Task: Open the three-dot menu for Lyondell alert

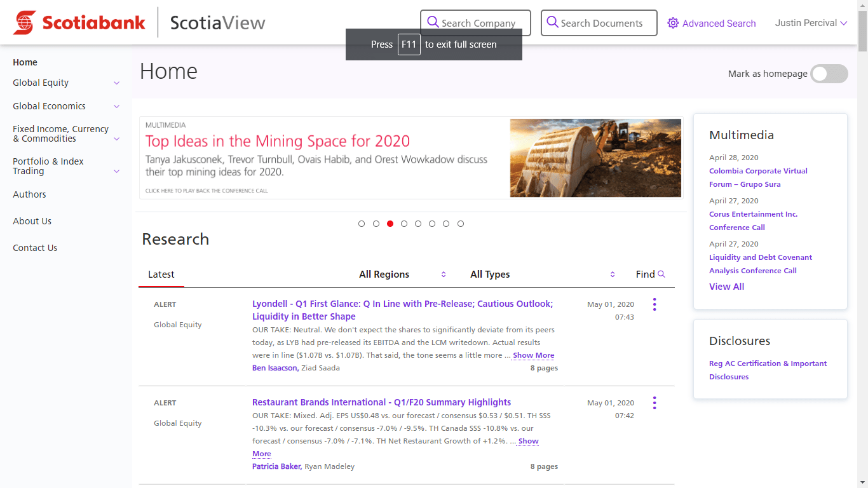Action: (654, 304)
